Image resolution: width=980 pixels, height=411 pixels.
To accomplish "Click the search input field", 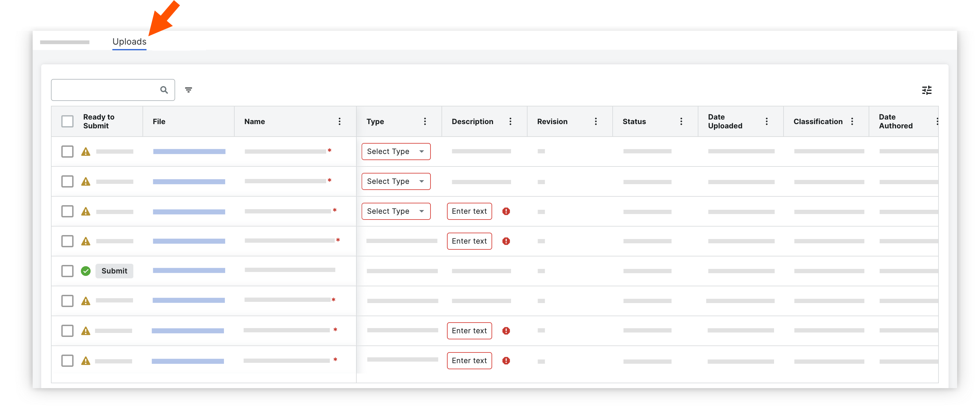I will point(105,90).
